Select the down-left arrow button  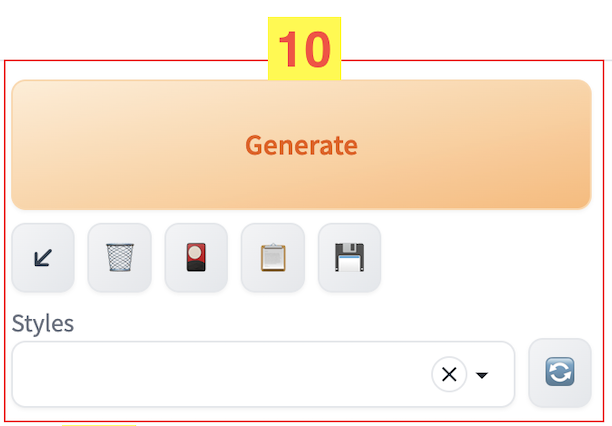(x=43, y=258)
